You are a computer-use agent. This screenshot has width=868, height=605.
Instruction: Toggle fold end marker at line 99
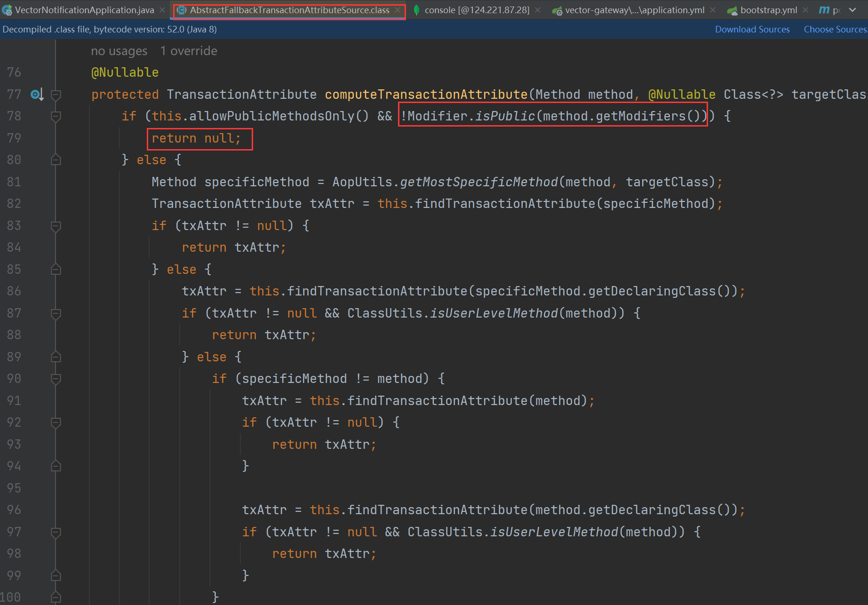pos(56,576)
